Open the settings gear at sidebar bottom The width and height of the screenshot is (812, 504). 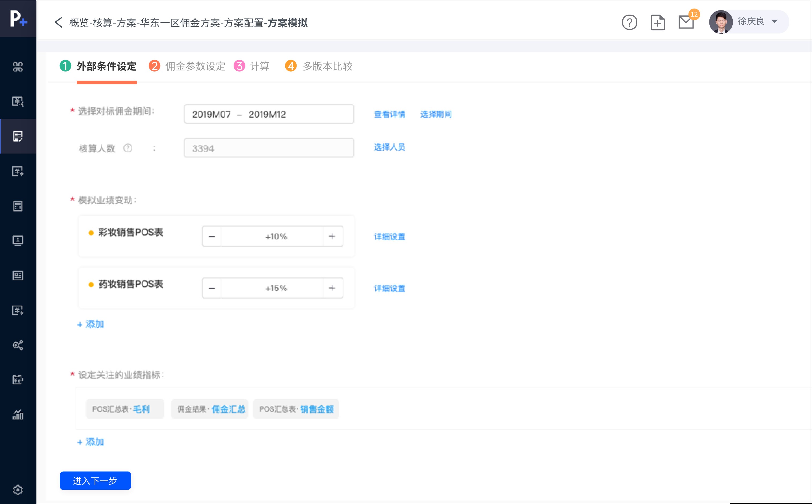click(18, 489)
